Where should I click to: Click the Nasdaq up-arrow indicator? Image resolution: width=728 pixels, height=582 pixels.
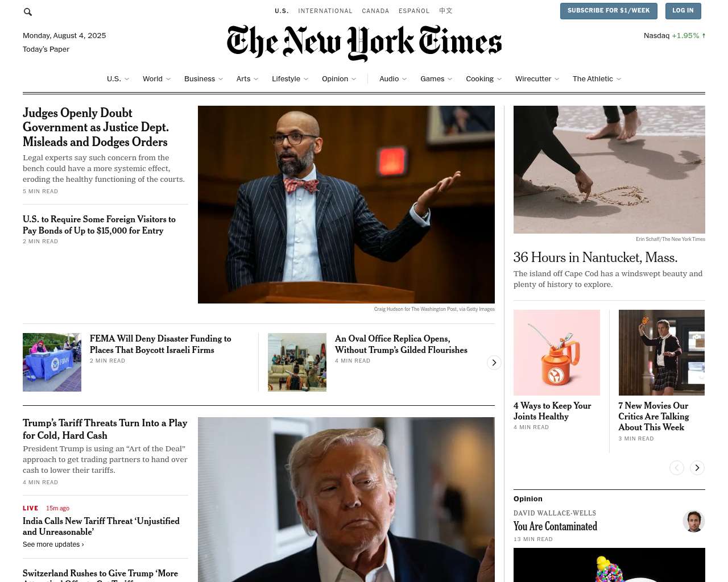(704, 36)
